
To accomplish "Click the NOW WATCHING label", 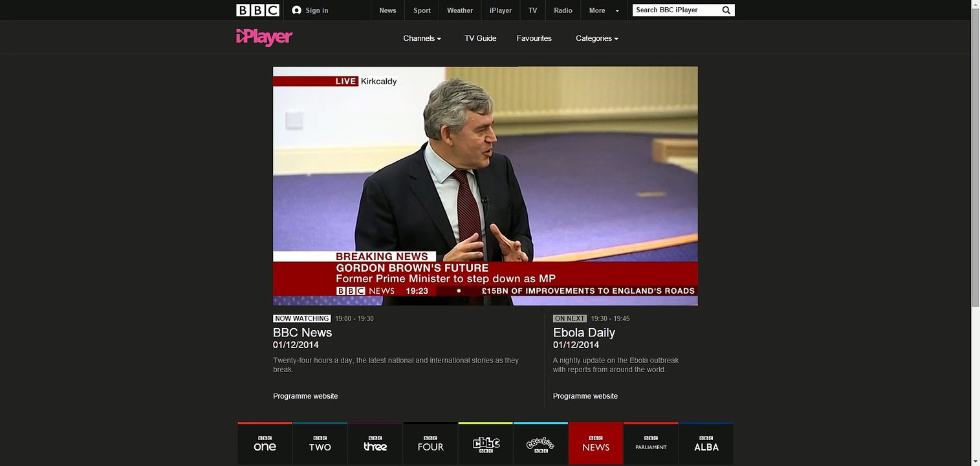I will 302,318.
